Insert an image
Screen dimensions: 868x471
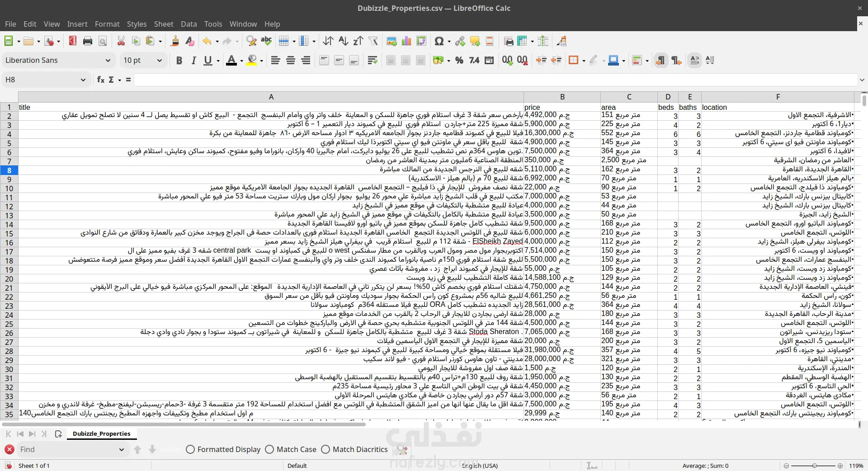[x=392, y=41]
